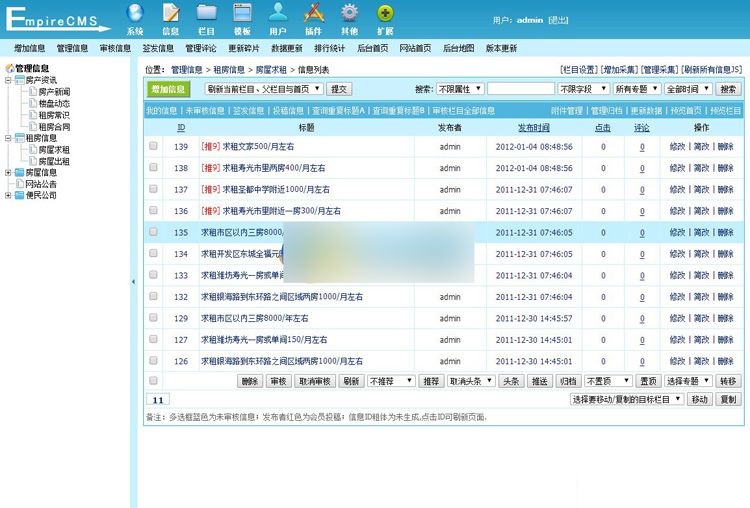Click the 网站公告 page icon

tap(20, 184)
